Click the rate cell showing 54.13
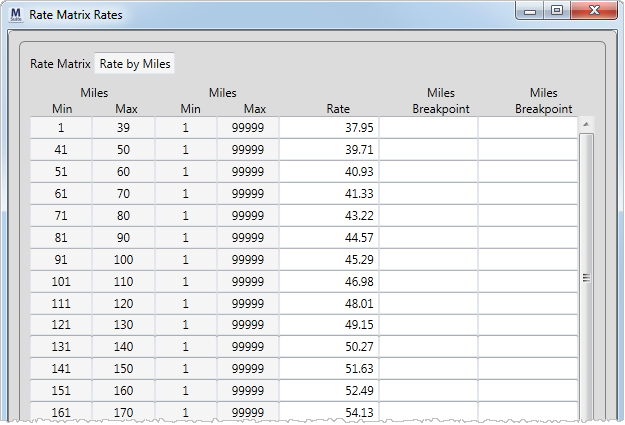Image resolution: width=625 pixels, height=425 pixels. [x=328, y=412]
